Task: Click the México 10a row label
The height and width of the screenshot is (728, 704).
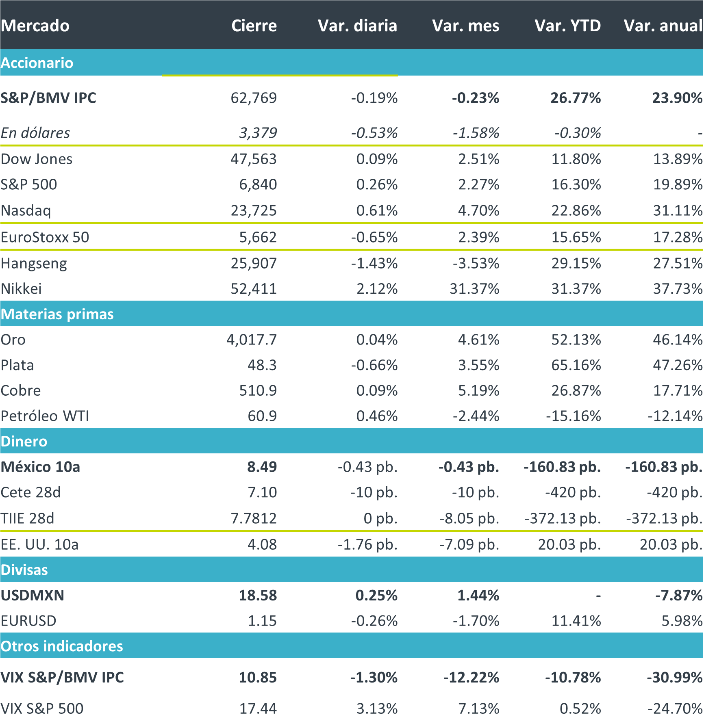Action: pos(40,467)
